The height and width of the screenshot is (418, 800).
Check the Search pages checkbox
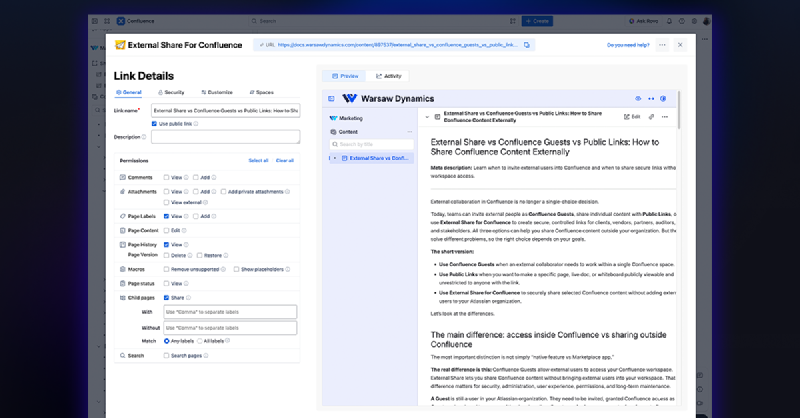click(166, 356)
